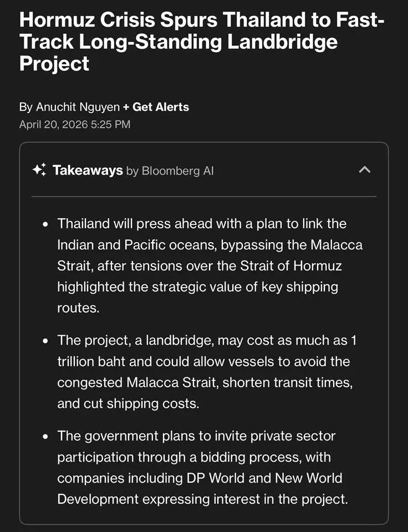Click the bullet dot before "The project, a landbridge"
This screenshot has width=408, height=532.
[46, 341]
